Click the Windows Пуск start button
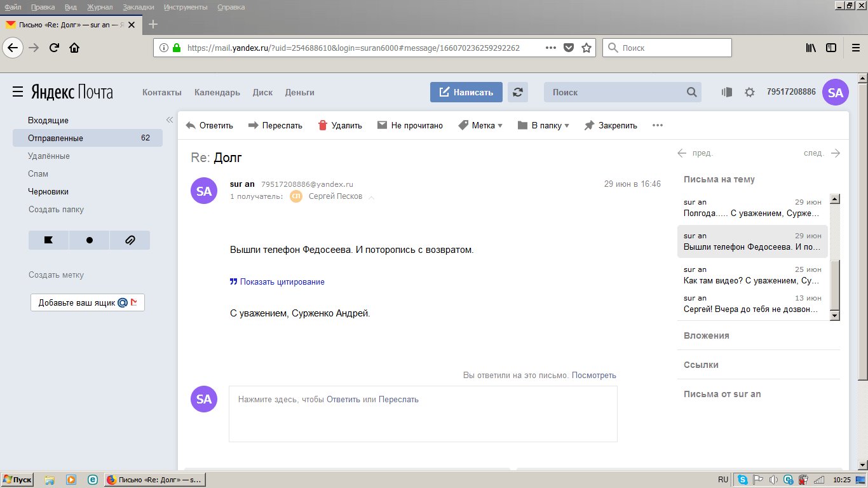868x488 pixels. pos(18,480)
